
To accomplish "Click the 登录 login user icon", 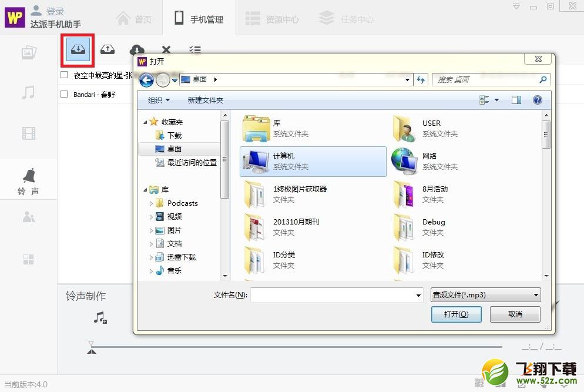I will coord(36,11).
